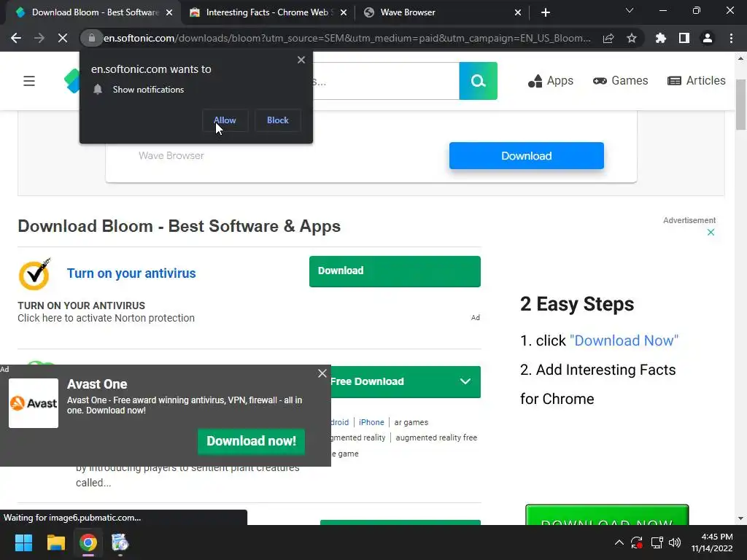Click the 'augmented reality free' tag
747x560 pixels.
pyautogui.click(x=436, y=437)
